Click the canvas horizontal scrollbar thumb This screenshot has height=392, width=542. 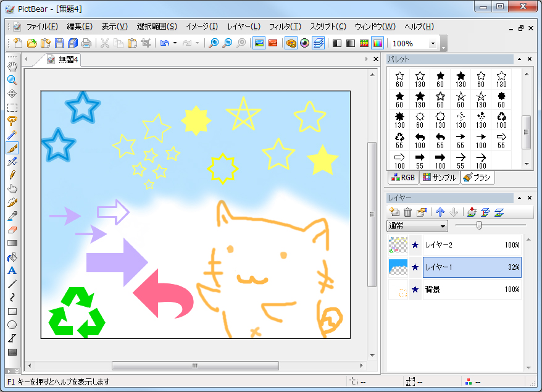(195, 365)
